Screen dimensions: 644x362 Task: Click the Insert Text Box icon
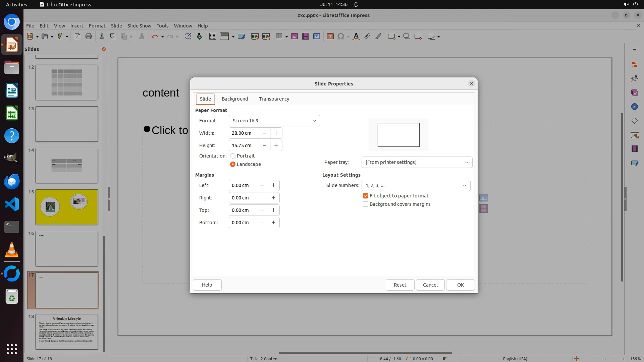tap(330, 37)
